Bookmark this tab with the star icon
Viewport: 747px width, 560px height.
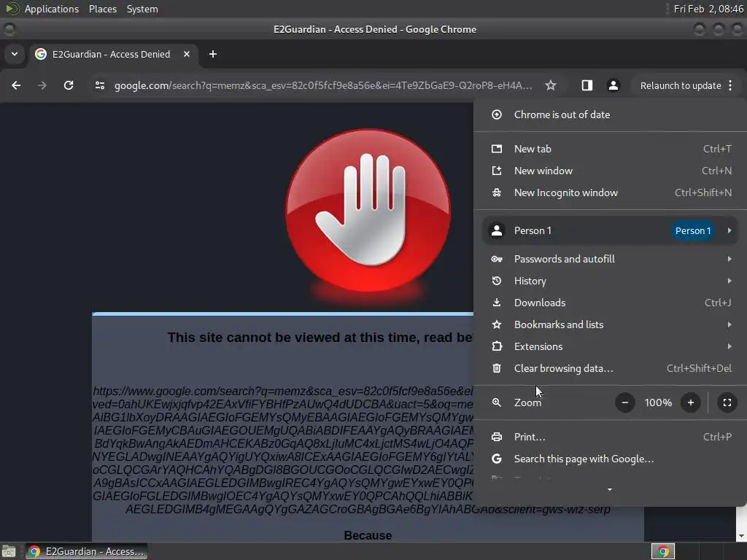pos(551,85)
